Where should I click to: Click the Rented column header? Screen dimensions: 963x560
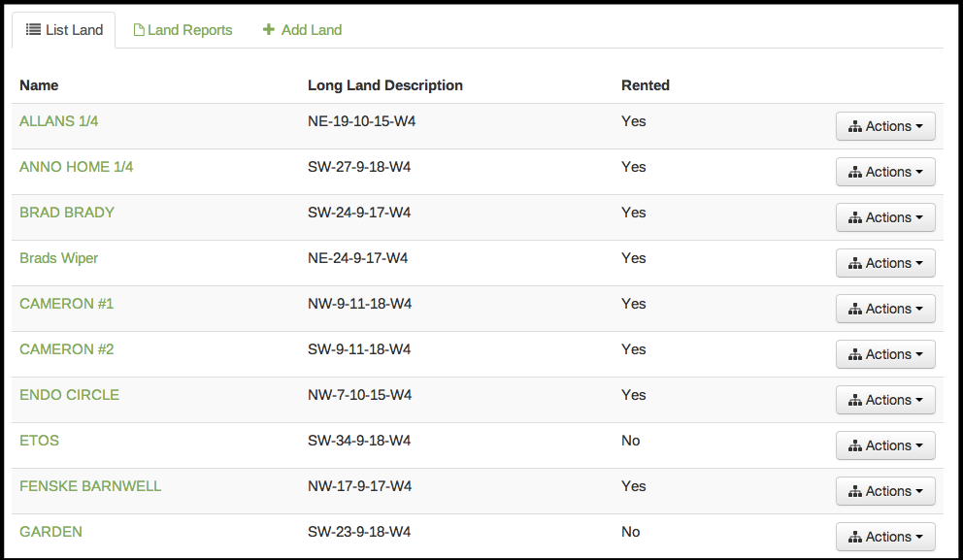pyautogui.click(x=645, y=85)
